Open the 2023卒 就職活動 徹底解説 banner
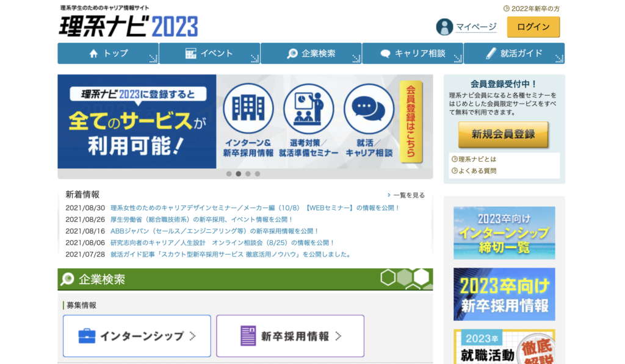Viewport: 625px width, 364px height. click(504, 346)
